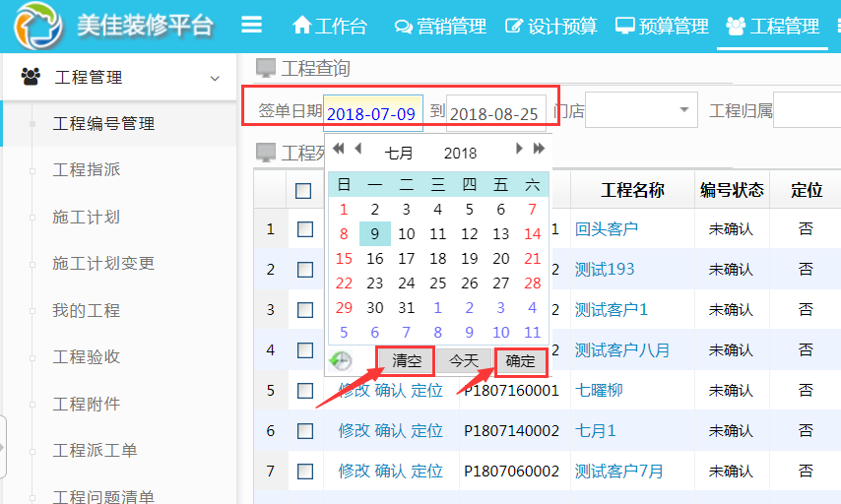This screenshot has height=504, width=841.
Task: Check the select-all checkbox in table header
Action: click(x=304, y=191)
